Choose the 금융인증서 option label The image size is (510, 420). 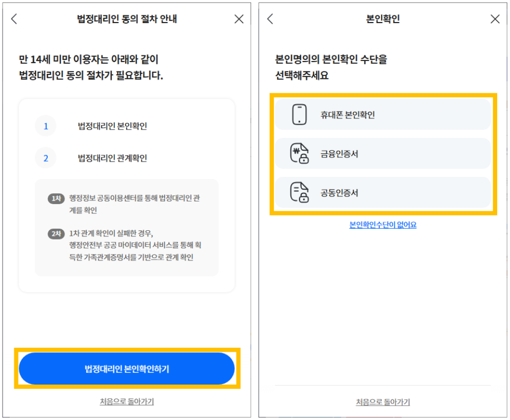[339, 154]
